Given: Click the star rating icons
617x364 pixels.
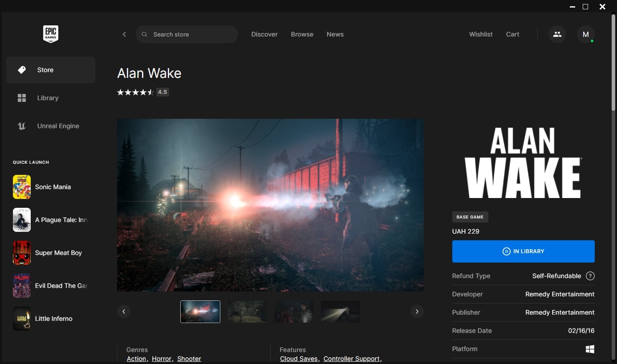Looking at the screenshot, I should point(135,92).
